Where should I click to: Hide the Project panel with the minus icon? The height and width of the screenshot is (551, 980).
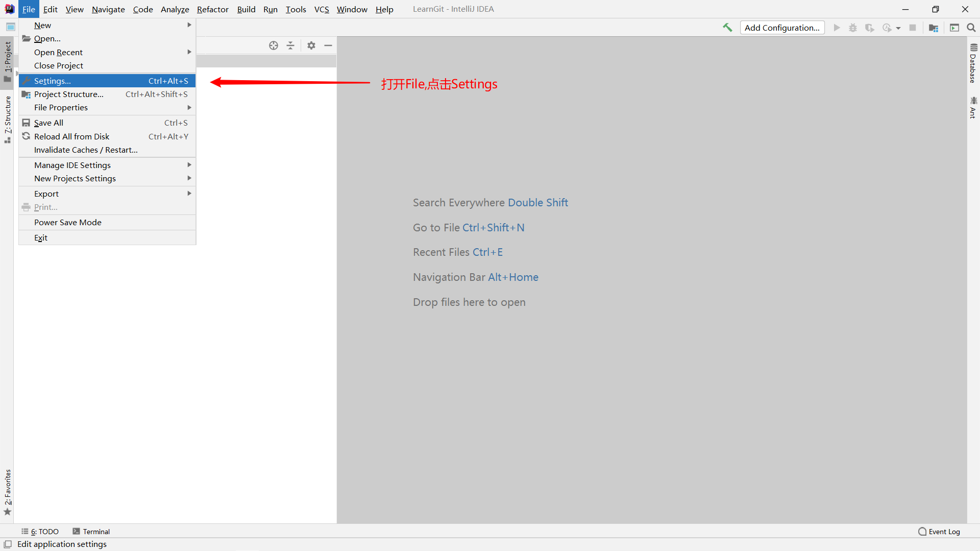tap(328, 45)
